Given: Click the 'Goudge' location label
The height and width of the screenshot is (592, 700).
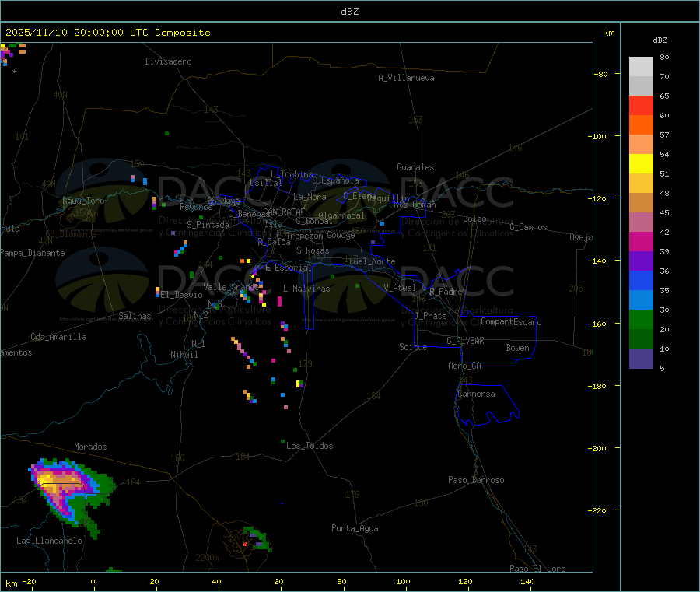Looking at the screenshot, I should coord(341,235).
